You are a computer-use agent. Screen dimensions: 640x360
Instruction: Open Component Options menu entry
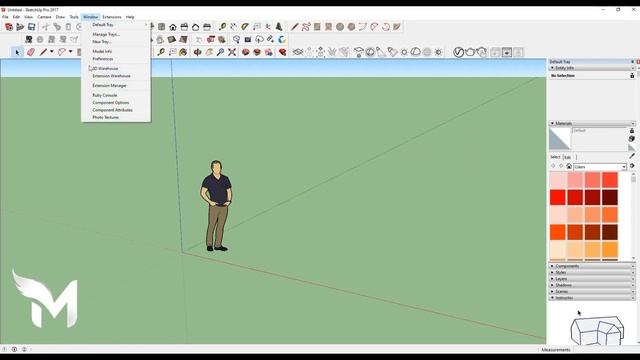116,102
